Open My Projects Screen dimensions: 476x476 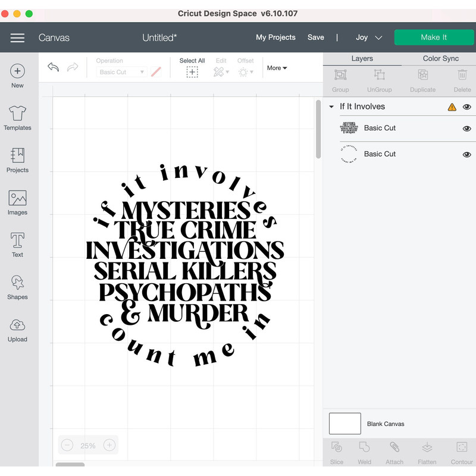click(275, 37)
